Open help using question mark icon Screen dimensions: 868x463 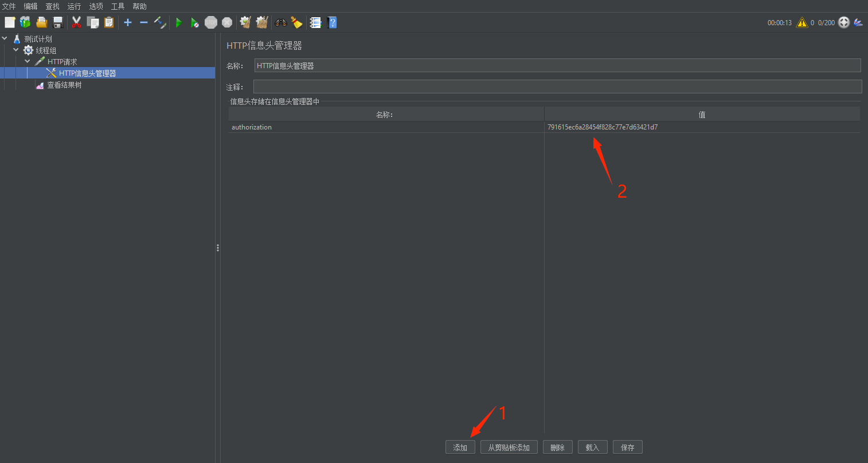tap(332, 22)
